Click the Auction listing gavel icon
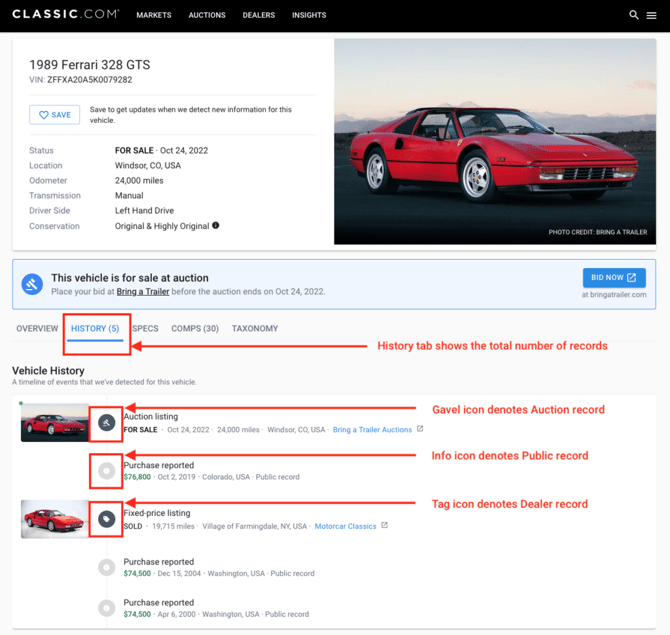Image resolution: width=670 pixels, height=635 pixels. 106,423
